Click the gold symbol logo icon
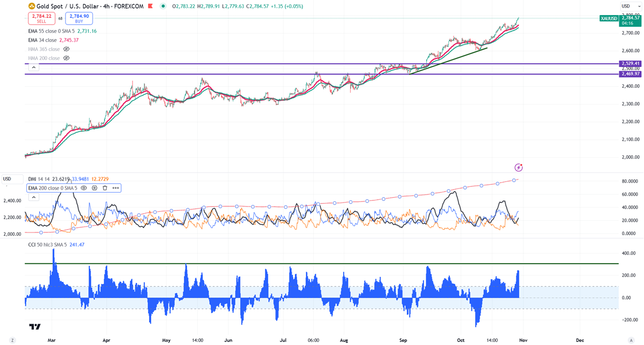The height and width of the screenshot is (345, 644). (32, 7)
